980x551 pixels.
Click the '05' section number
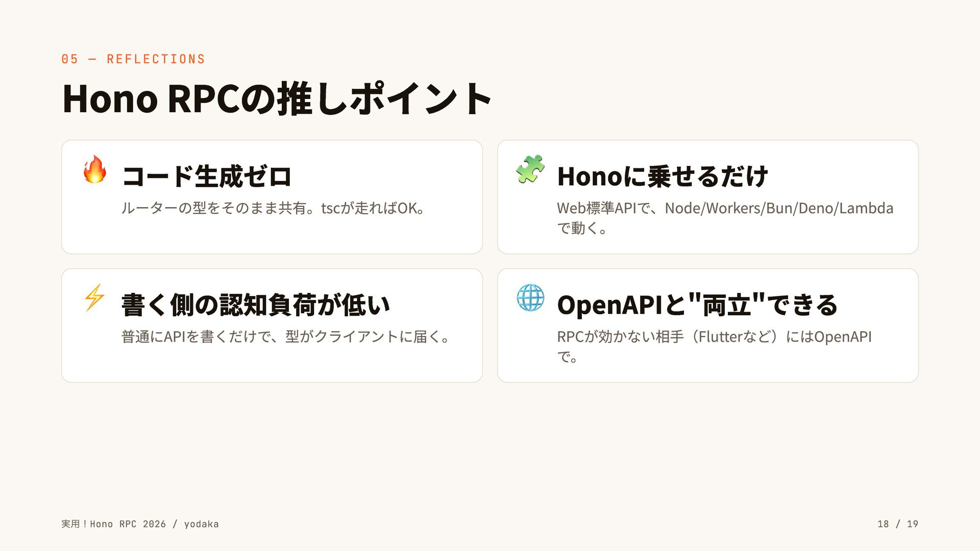point(70,59)
